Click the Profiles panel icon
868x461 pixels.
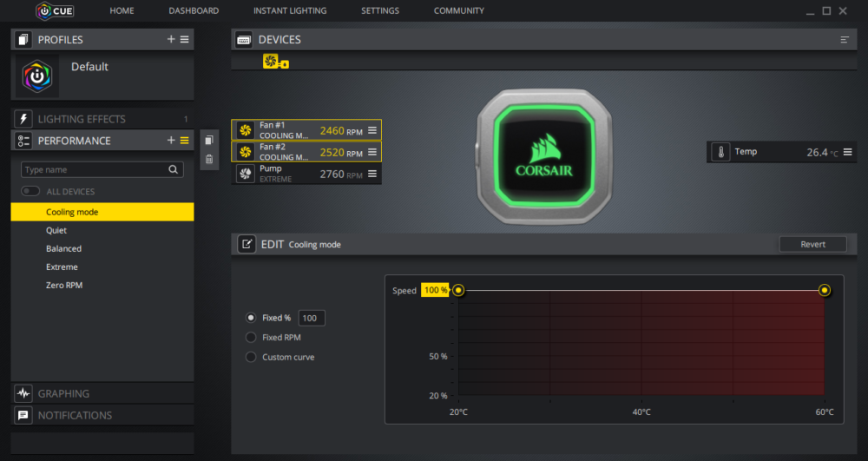pos(23,39)
